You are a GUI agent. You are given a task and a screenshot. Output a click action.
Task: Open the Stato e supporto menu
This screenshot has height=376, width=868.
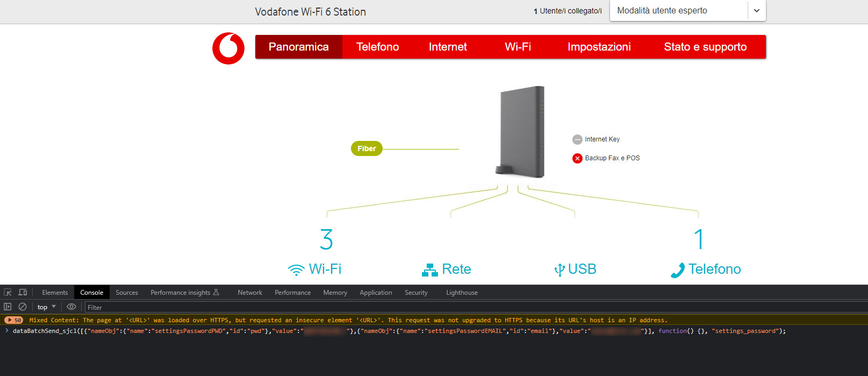tap(705, 47)
